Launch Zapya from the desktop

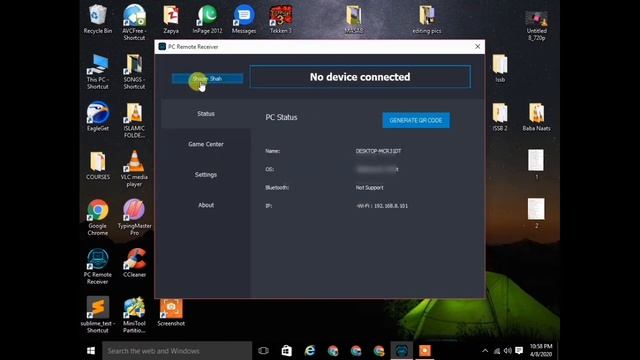click(x=171, y=19)
